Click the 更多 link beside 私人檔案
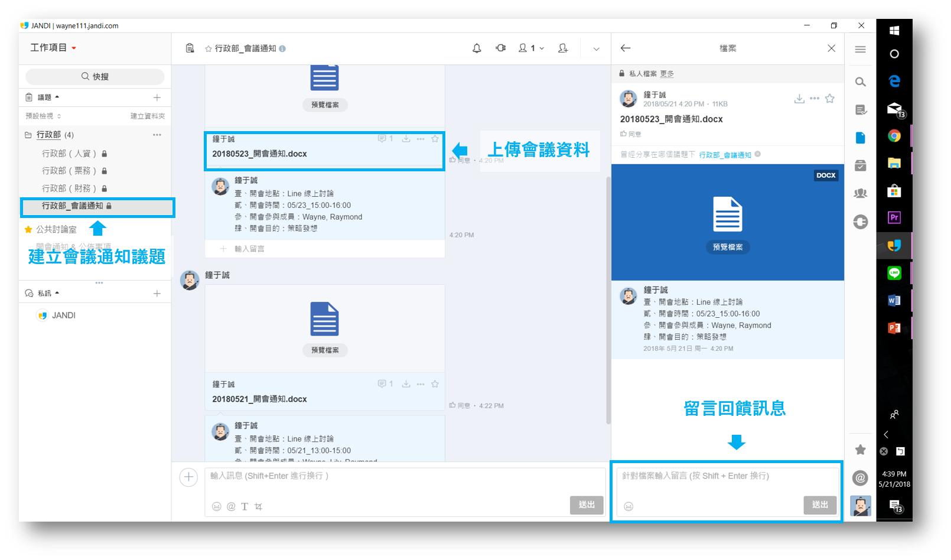Screen dimensions: 951x560 click(x=667, y=74)
